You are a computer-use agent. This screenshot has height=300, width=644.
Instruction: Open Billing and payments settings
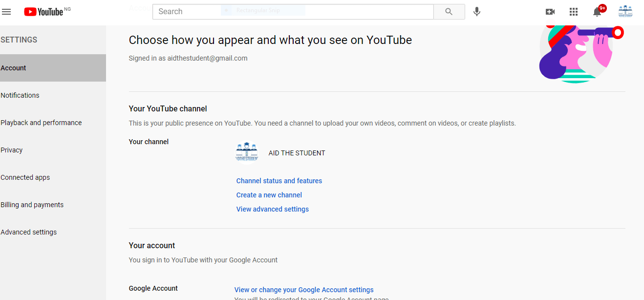[x=32, y=204]
